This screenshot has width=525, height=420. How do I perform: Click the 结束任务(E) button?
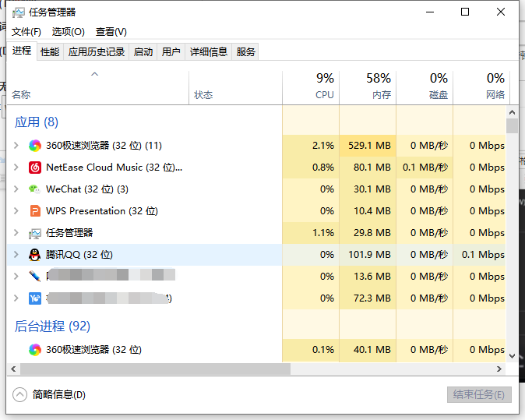coord(479,394)
